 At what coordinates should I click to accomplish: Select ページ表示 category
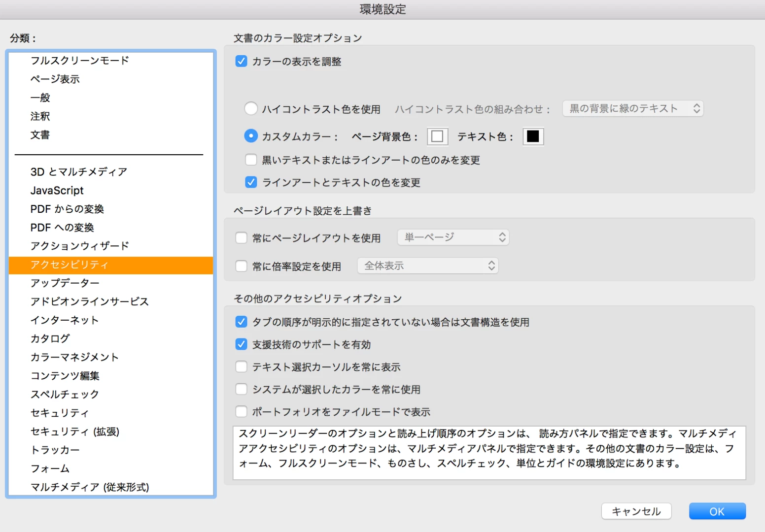point(111,79)
